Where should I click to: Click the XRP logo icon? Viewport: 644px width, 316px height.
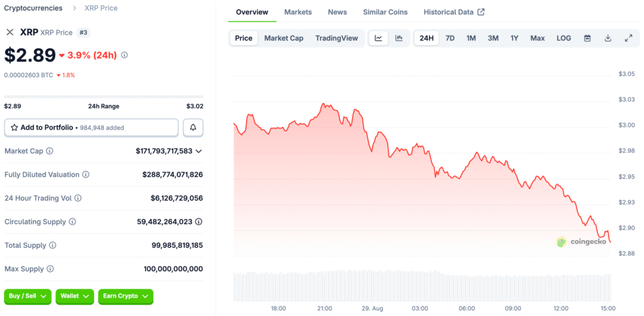tap(10, 33)
